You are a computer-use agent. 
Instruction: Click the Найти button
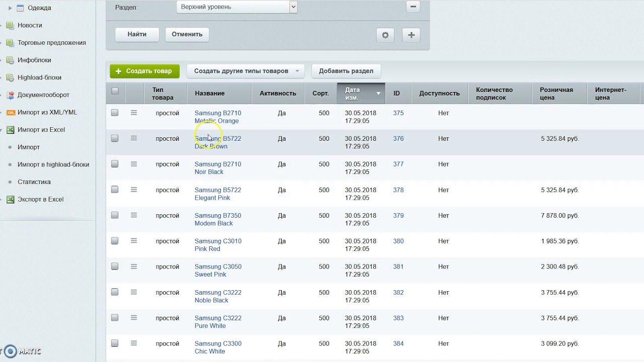click(137, 34)
